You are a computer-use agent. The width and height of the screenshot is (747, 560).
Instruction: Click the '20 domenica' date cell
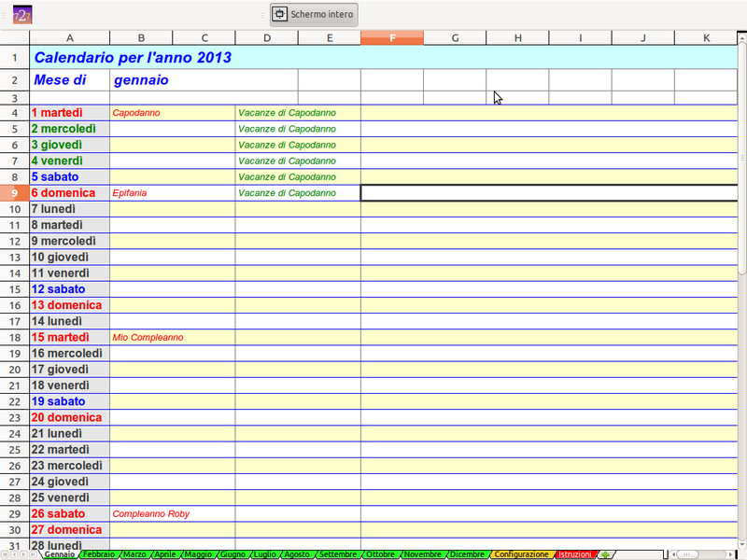click(69, 417)
